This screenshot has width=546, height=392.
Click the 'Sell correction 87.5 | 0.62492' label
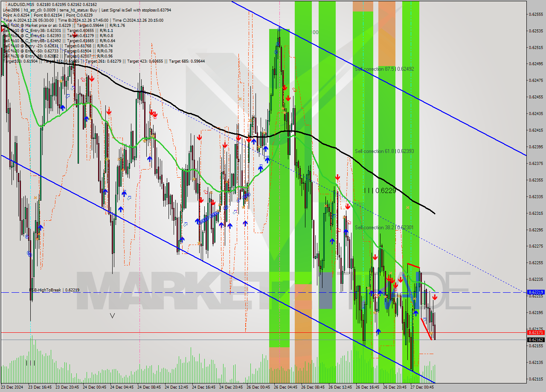click(384, 69)
